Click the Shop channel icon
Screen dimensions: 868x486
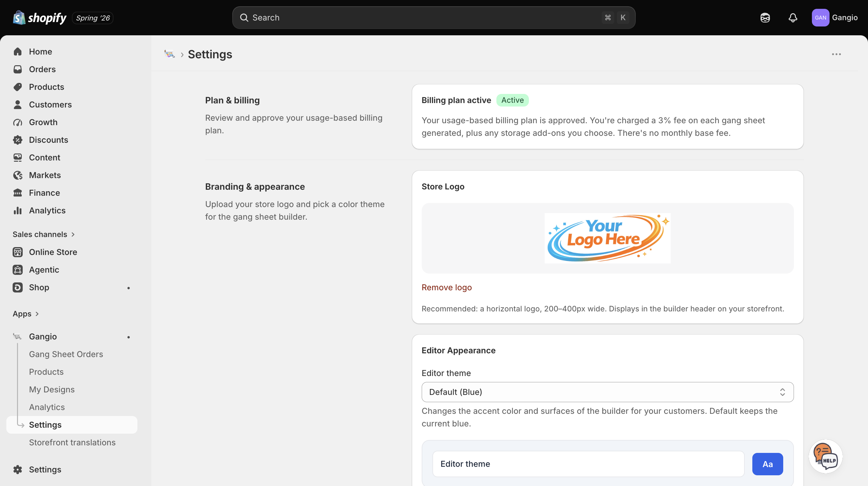point(18,287)
